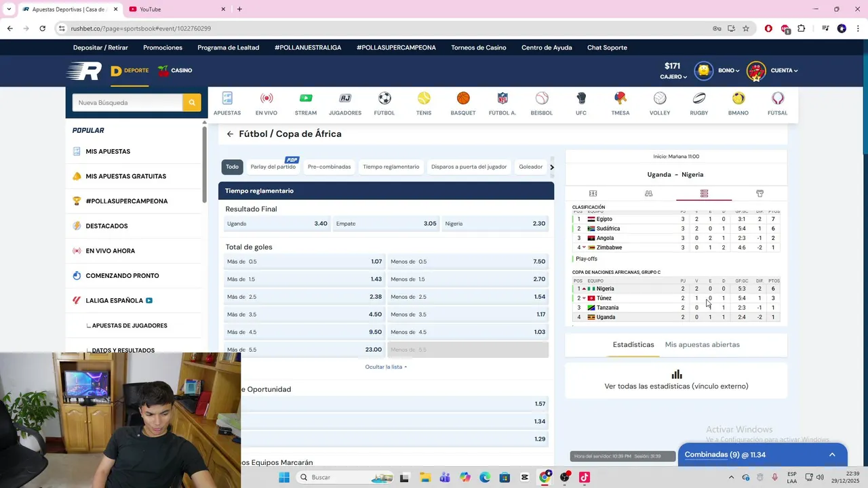Open the bonus emoji avatar icon
The height and width of the screenshot is (488, 868).
[x=704, y=70]
